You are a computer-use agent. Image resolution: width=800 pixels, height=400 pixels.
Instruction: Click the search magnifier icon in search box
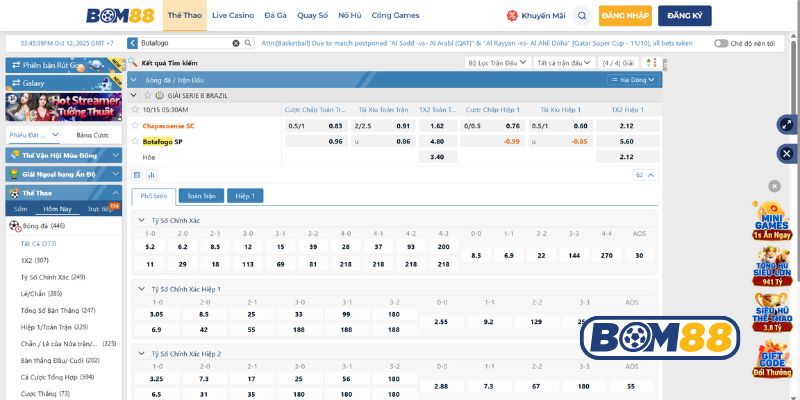click(248, 44)
